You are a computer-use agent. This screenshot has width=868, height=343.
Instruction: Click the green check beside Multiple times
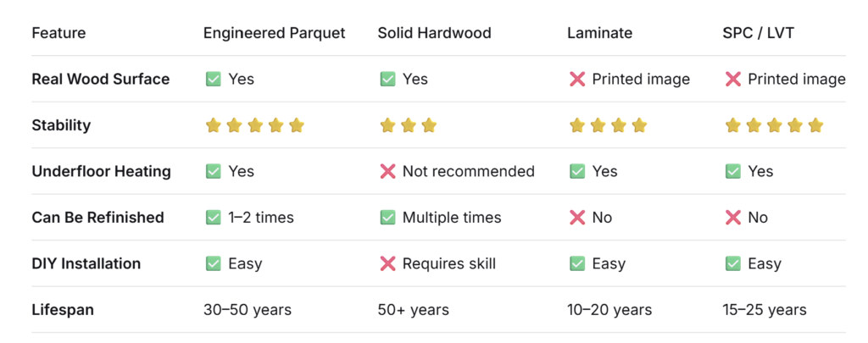[x=387, y=218]
